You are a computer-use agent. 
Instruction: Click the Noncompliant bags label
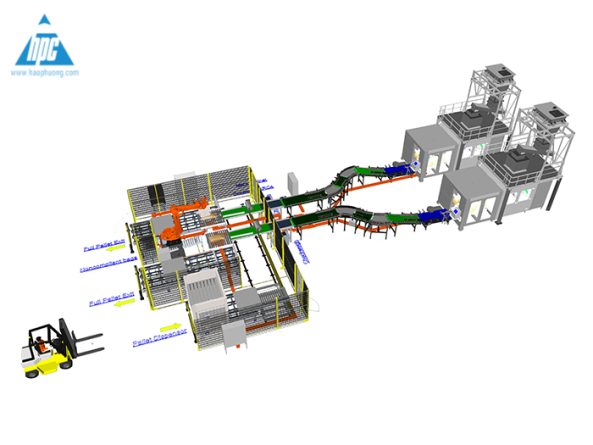click(x=108, y=264)
